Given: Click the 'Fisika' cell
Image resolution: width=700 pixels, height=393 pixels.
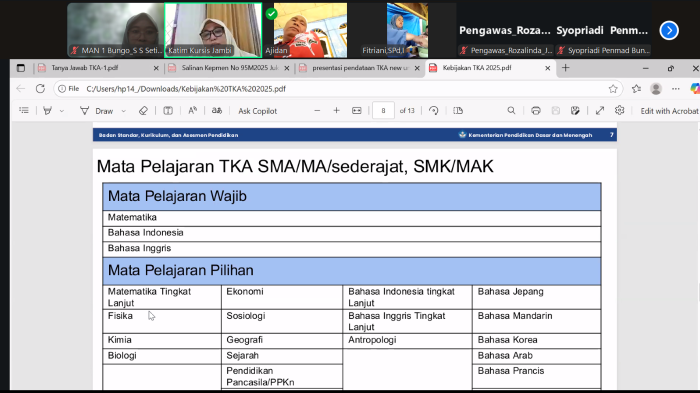Looking at the screenshot, I should (x=162, y=321).
